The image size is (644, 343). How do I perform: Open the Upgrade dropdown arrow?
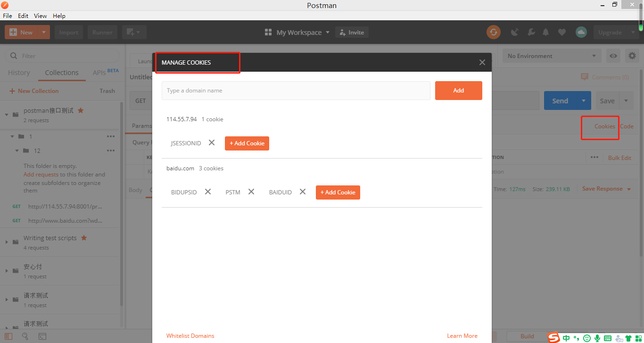[x=633, y=32]
